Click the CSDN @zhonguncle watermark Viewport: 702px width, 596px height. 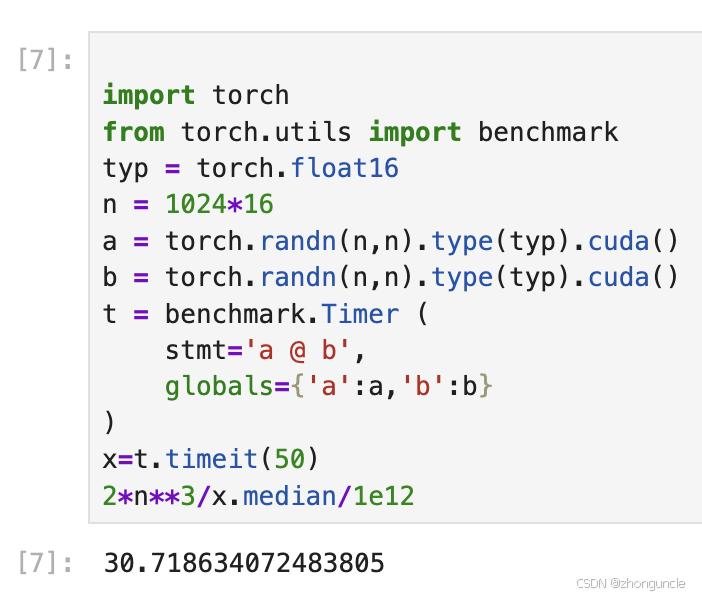point(635,582)
